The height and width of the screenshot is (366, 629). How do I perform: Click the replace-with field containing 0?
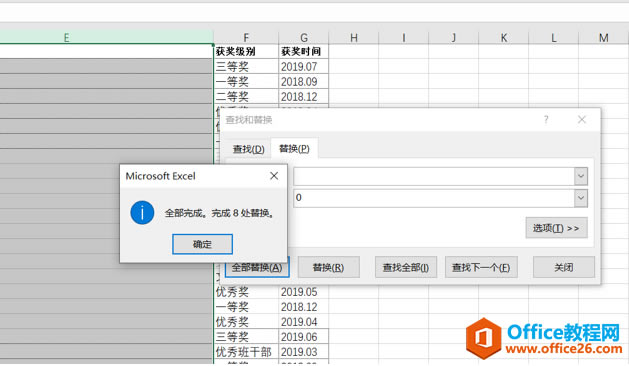point(434,198)
